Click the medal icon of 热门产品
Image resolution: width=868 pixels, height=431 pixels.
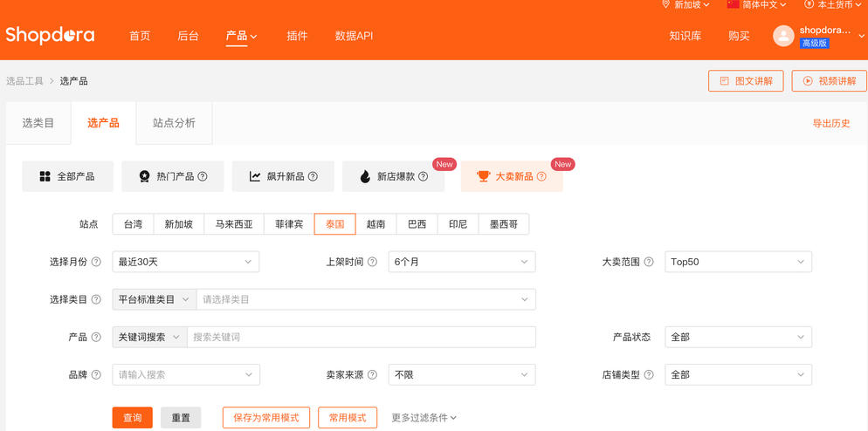pyautogui.click(x=144, y=176)
